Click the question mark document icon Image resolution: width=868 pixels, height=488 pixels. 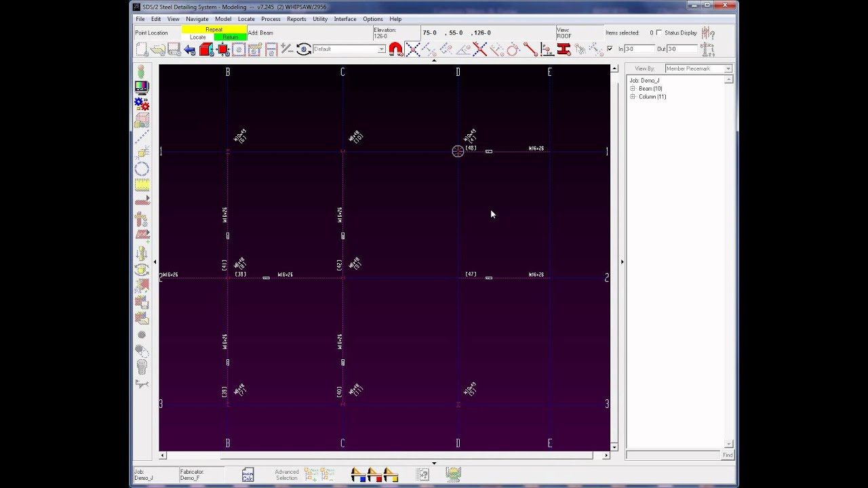(423, 475)
